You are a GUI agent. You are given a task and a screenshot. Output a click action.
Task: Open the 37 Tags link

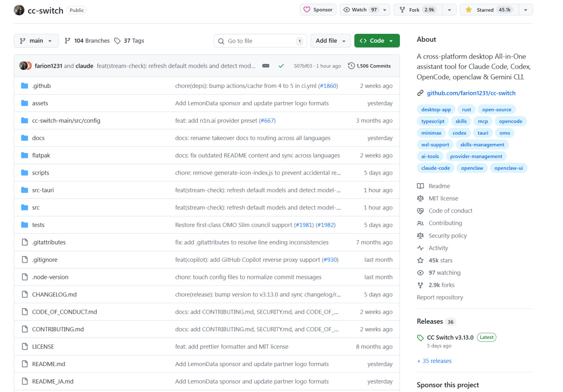(x=129, y=41)
